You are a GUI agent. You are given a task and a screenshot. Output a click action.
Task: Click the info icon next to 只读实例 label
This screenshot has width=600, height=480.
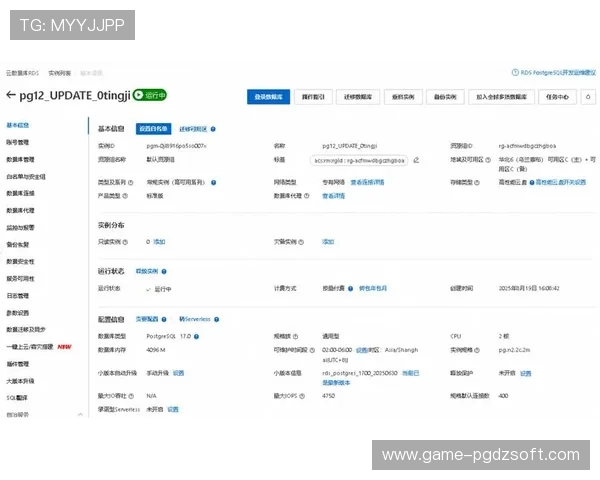125,242
